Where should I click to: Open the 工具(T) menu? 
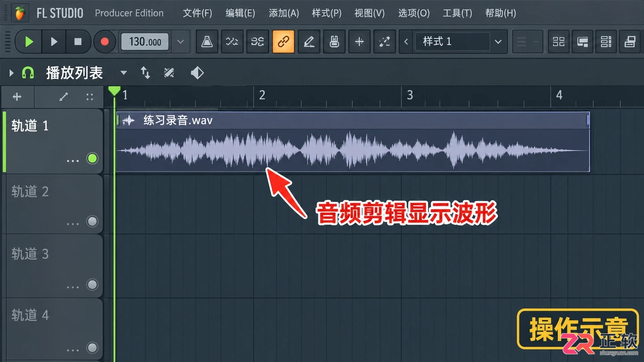pyautogui.click(x=457, y=13)
